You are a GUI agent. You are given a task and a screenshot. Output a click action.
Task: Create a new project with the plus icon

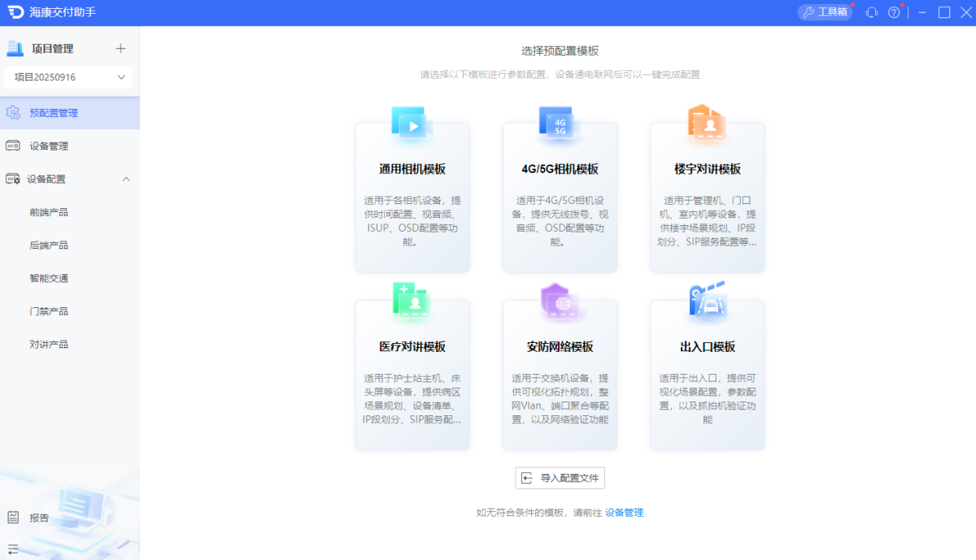[120, 47]
